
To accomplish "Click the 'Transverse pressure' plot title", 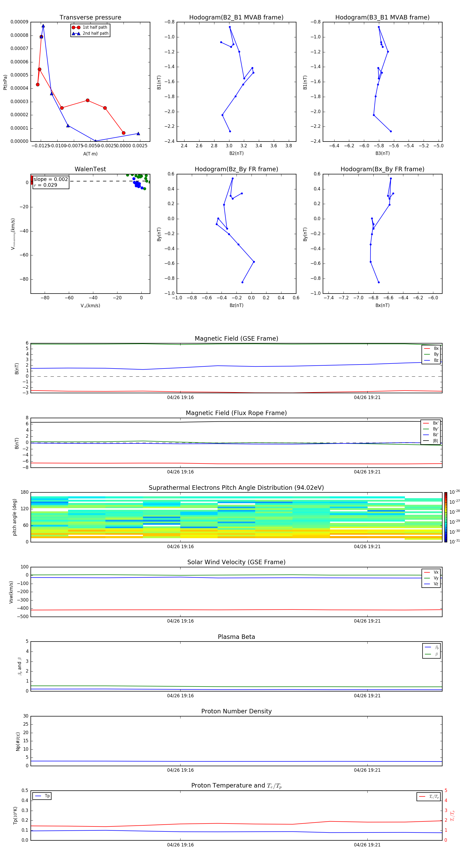I will point(90,17).
